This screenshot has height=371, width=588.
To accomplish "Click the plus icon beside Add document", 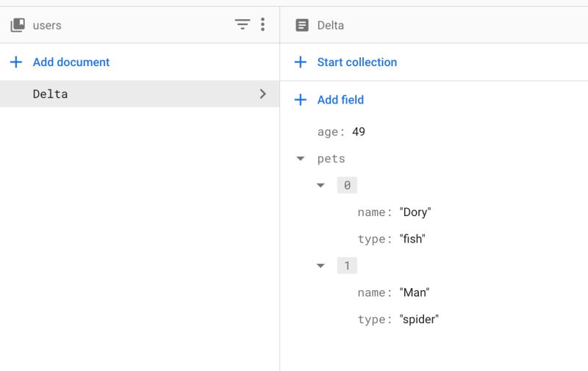I will click(16, 62).
